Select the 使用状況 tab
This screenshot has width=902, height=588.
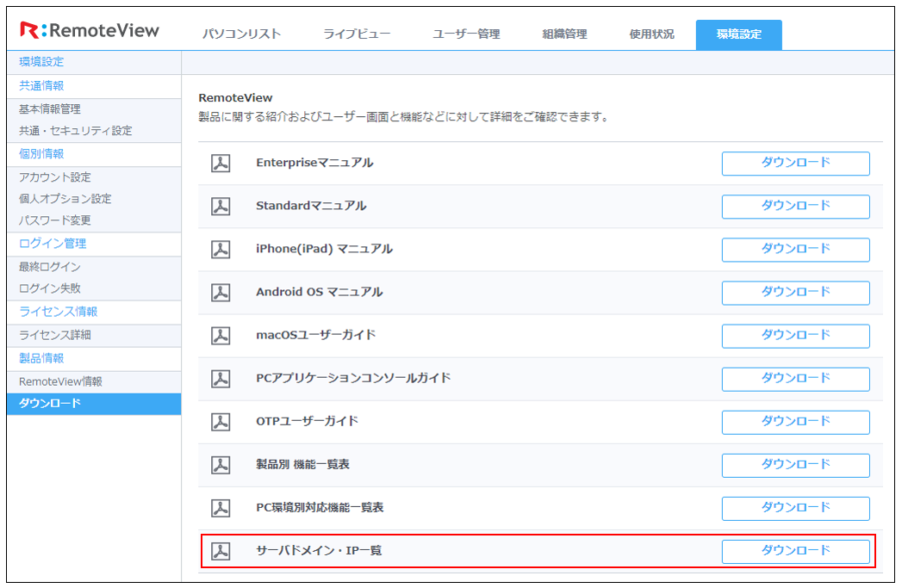click(x=652, y=34)
